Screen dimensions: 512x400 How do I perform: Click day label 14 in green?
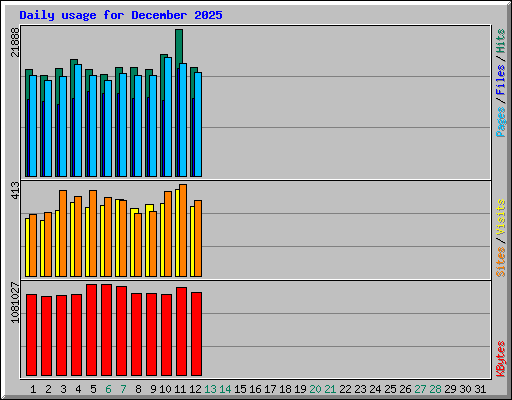pyautogui.click(x=225, y=389)
